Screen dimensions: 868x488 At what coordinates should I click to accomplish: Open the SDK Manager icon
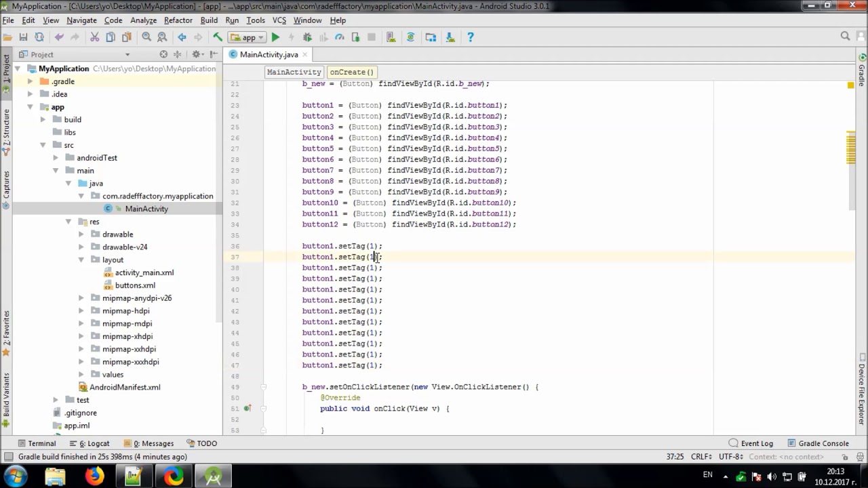click(x=450, y=37)
